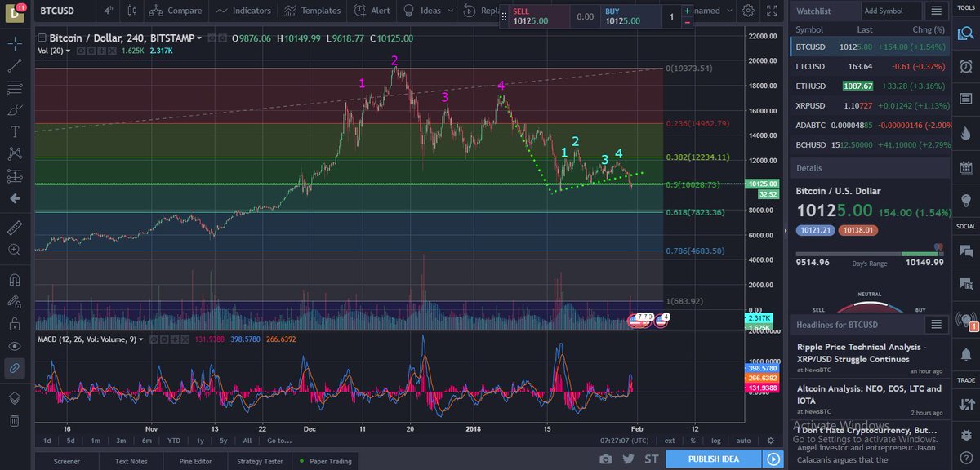Create an Alert
Viewport: 980px width, 470px height.
click(x=372, y=11)
